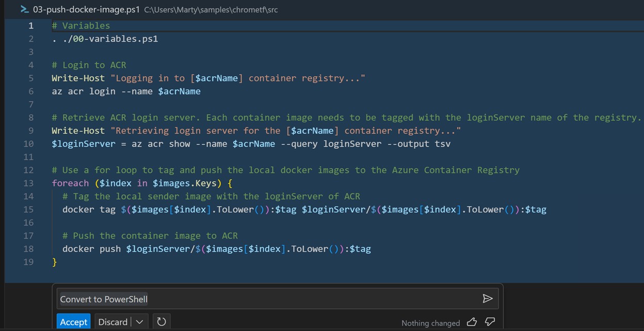This screenshot has height=331, width=644.
Task: Click line number 13 in the gutter
Action: pos(30,183)
